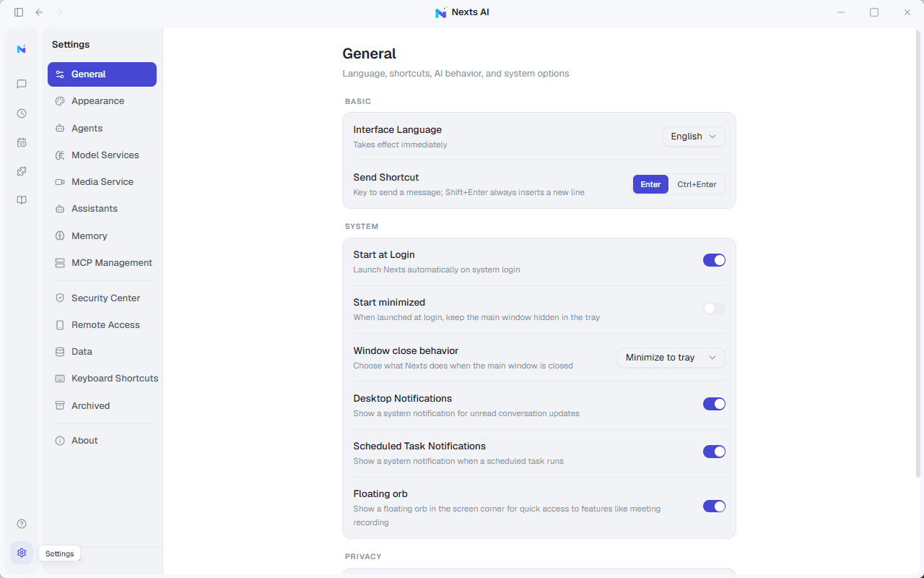This screenshot has height=578, width=924.
Task: Open the Window close behavior dropdown
Action: (x=671, y=358)
